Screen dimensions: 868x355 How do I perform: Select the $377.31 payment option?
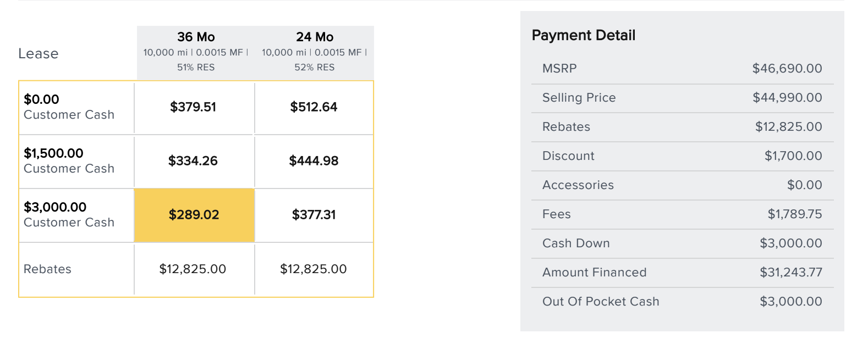(x=314, y=215)
